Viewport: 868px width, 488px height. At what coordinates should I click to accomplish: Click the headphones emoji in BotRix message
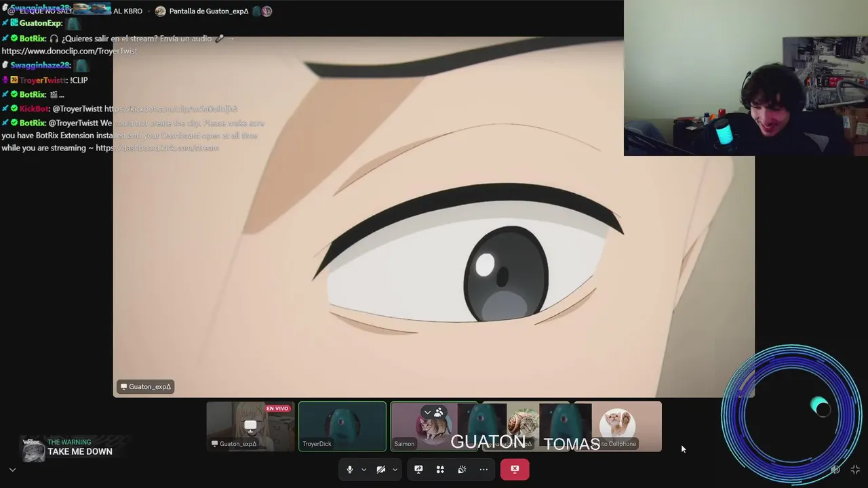coord(54,39)
